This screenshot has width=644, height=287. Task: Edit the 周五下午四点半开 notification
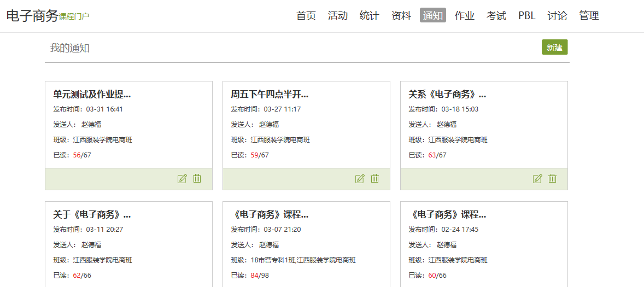click(360, 179)
